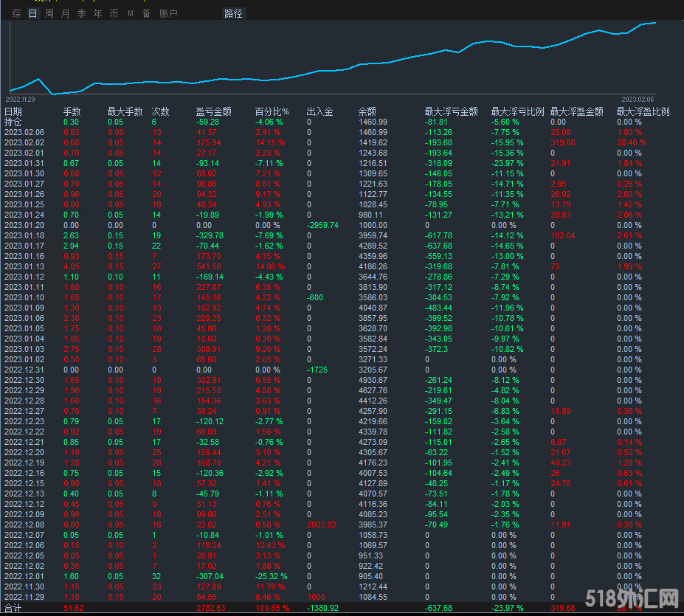Click the 合计 totals row label

(x=13, y=608)
